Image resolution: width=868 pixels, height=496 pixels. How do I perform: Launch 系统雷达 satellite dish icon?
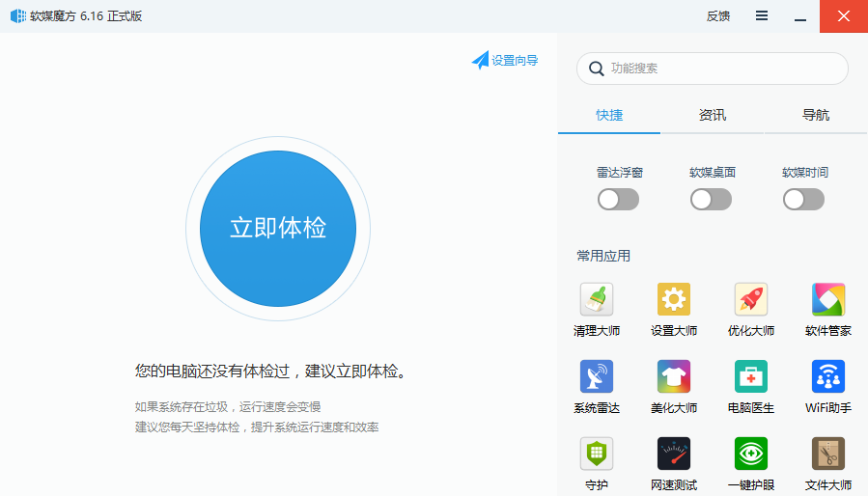[x=596, y=376]
